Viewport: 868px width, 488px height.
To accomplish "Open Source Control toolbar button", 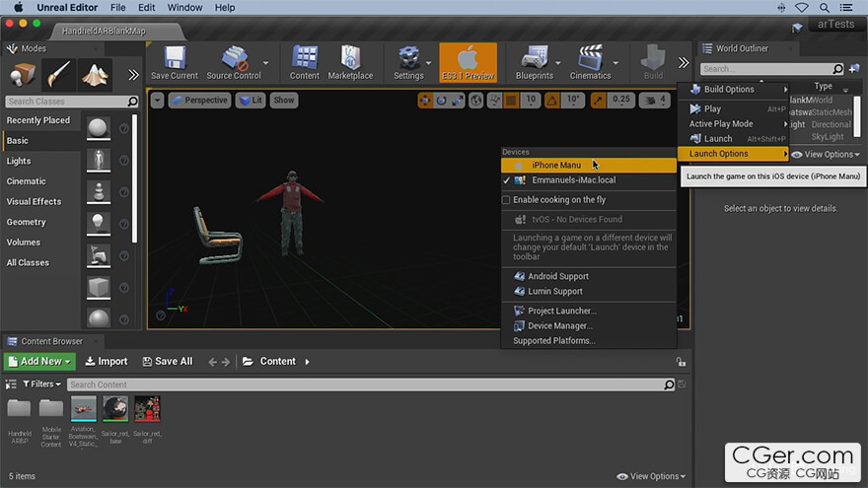I will click(233, 62).
